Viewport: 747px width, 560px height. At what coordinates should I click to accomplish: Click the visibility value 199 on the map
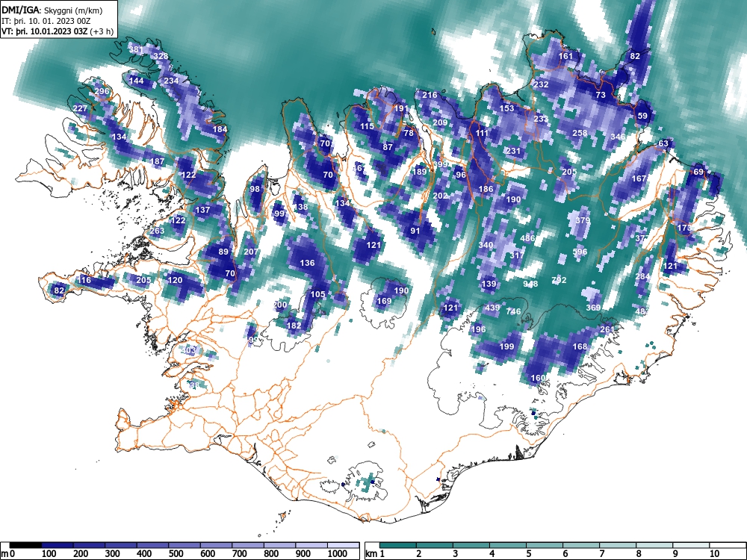click(x=506, y=346)
